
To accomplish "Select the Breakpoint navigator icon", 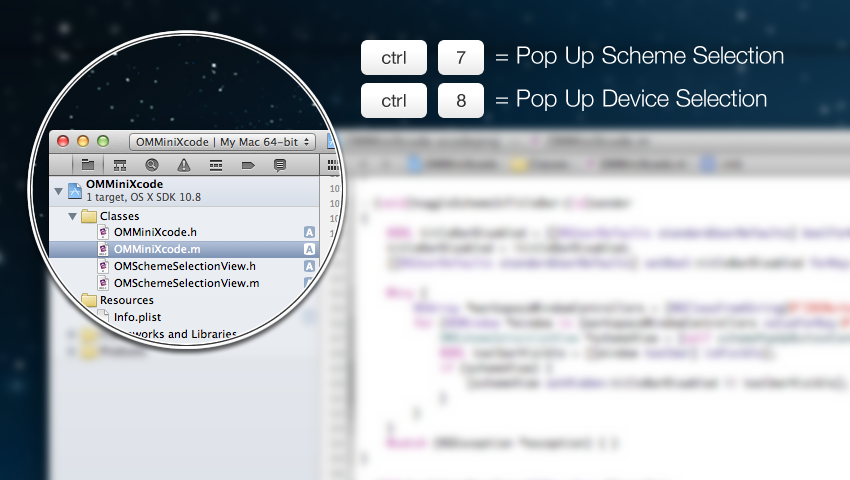I will pos(248,165).
